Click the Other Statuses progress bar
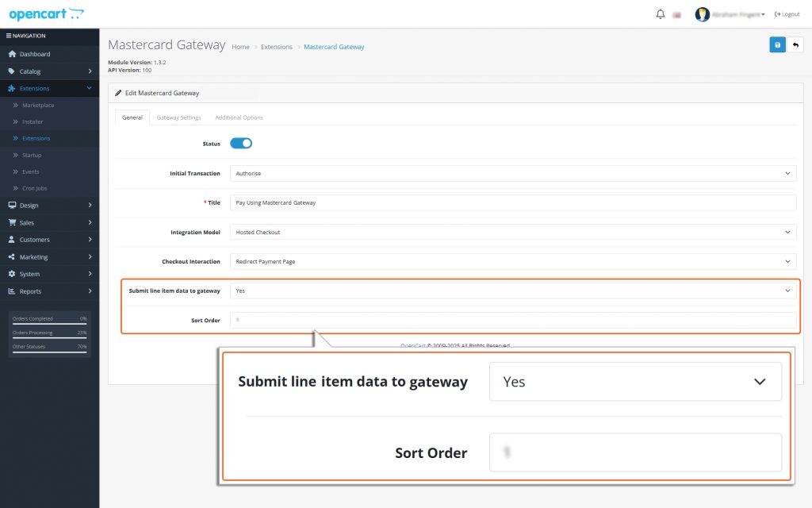Screen dimensions: 812x508 coord(49,352)
